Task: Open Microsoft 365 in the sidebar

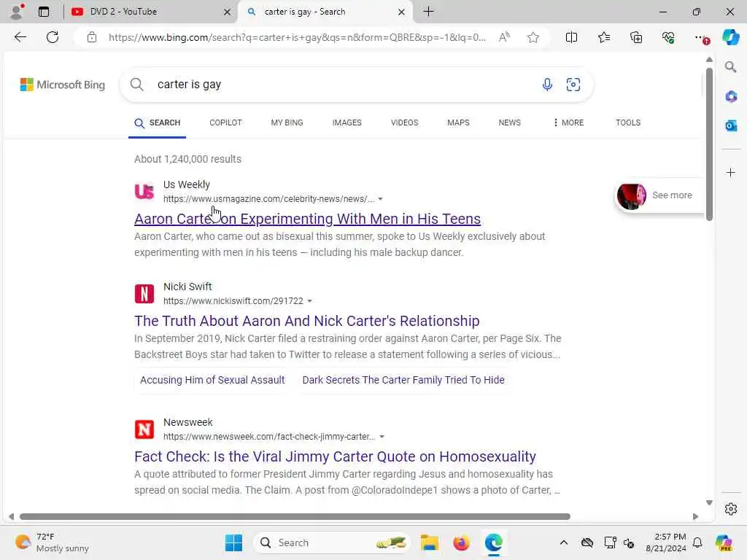Action: (730, 97)
